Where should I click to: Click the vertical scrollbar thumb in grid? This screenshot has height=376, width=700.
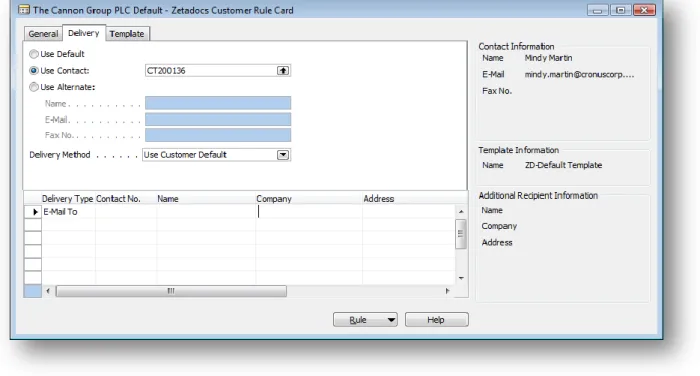tap(461, 234)
